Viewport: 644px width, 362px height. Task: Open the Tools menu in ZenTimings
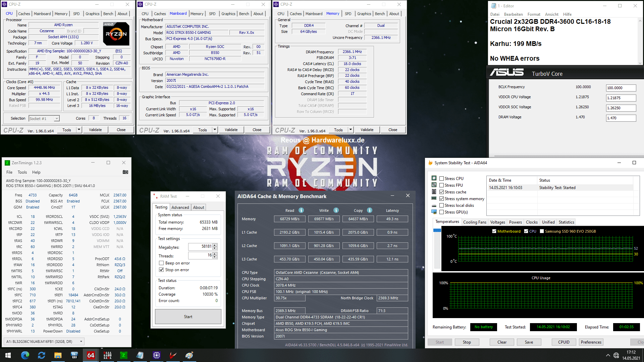pyautogui.click(x=22, y=172)
